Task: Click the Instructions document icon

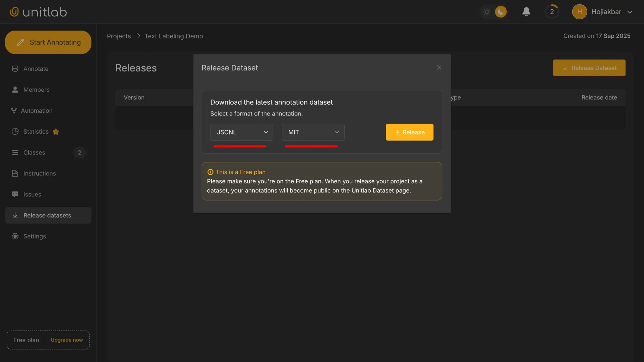Action: click(x=15, y=173)
